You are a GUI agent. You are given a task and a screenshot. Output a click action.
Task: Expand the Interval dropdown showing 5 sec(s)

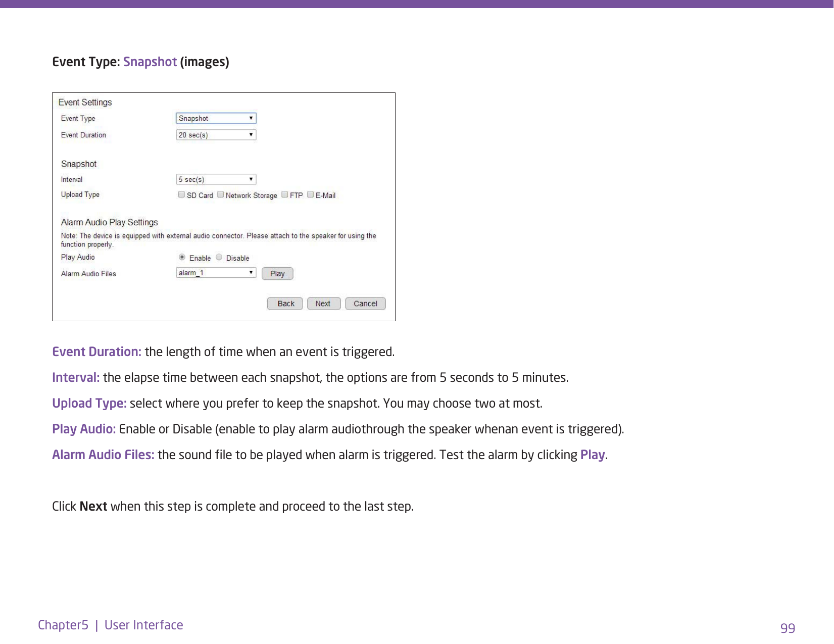click(216, 179)
